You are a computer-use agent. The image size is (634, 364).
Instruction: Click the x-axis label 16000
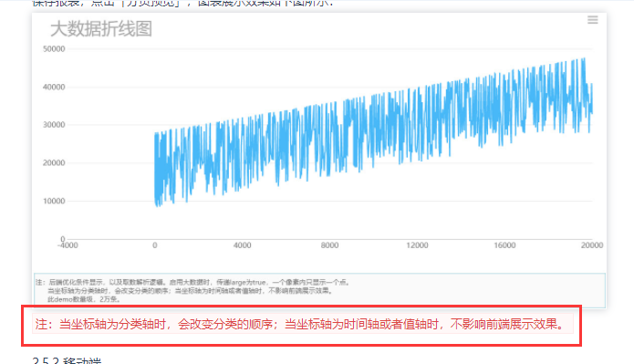tap(504, 245)
